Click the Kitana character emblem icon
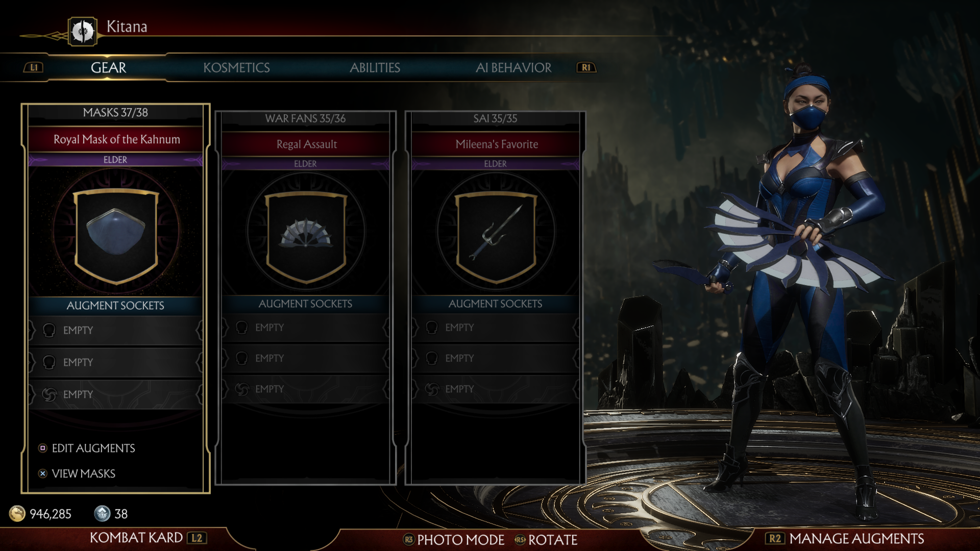Screen dimensions: 980x551 [83, 32]
